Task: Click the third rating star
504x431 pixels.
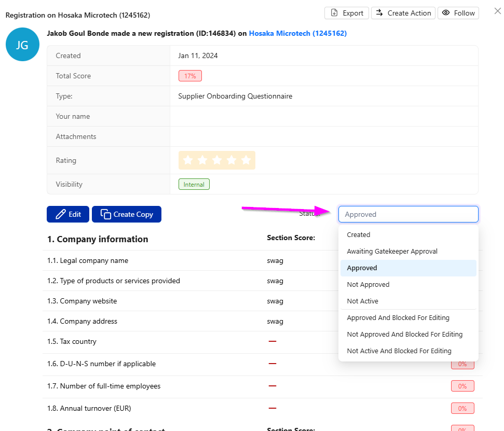Action: click(217, 160)
